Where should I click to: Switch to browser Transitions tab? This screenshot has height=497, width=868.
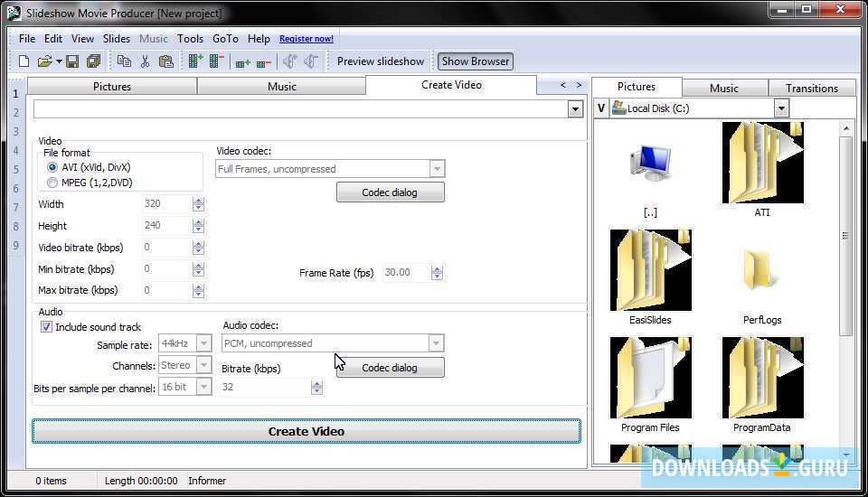812,88
